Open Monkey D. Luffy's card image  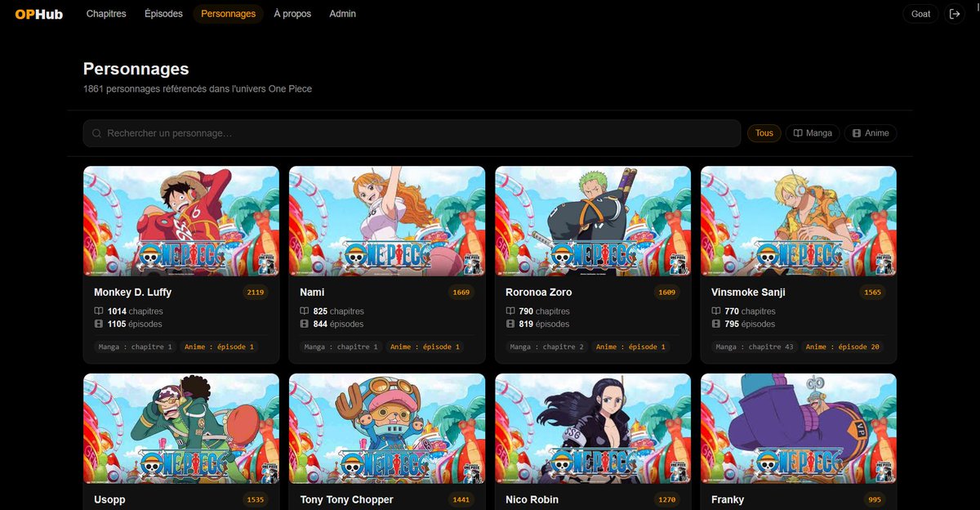(x=181, y=221)
